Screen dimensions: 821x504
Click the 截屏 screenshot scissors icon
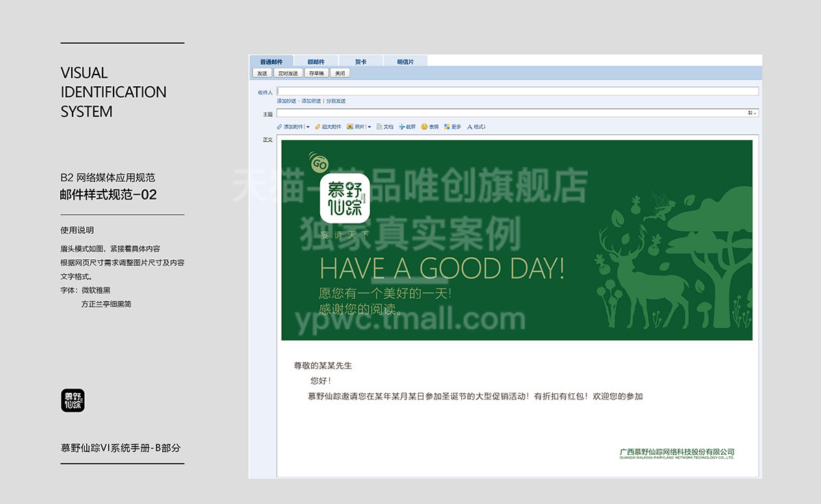pos(402,127)
